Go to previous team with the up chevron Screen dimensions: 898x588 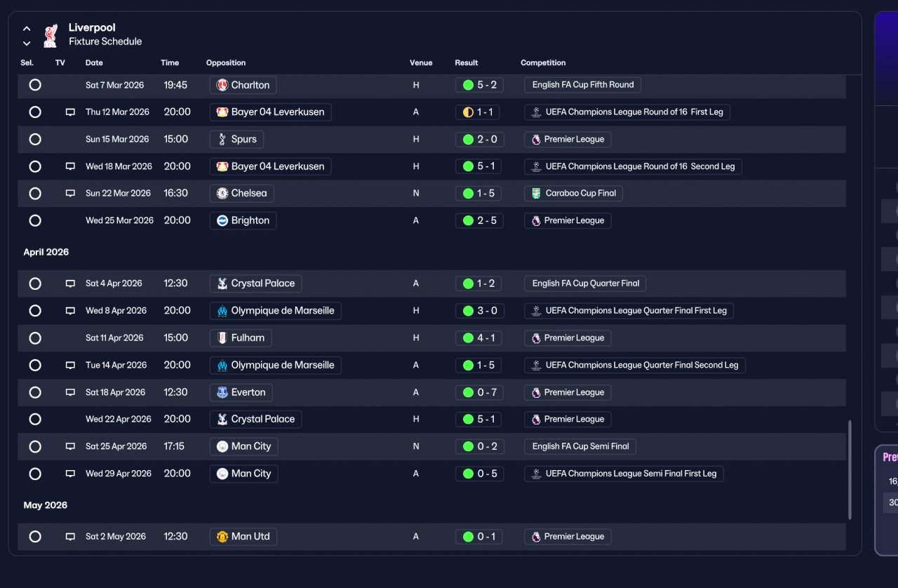(27, 29)
